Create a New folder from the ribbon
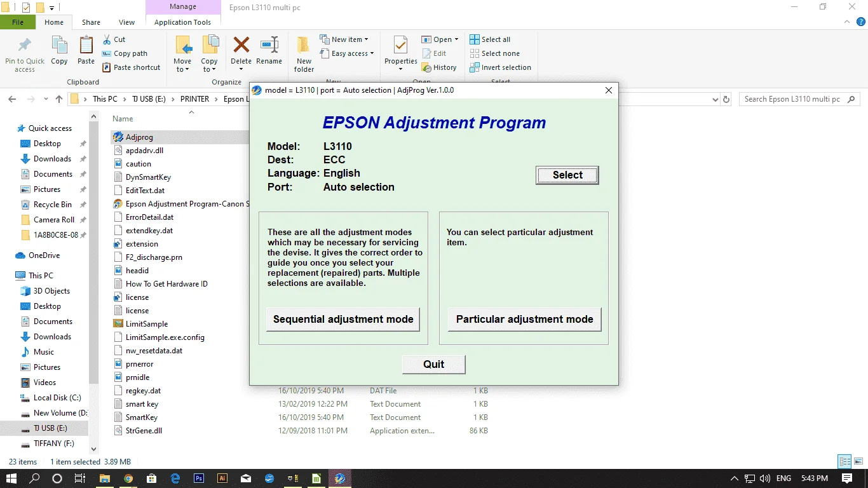The height and width of the screenshot is (488, 868). pos(304,53)
